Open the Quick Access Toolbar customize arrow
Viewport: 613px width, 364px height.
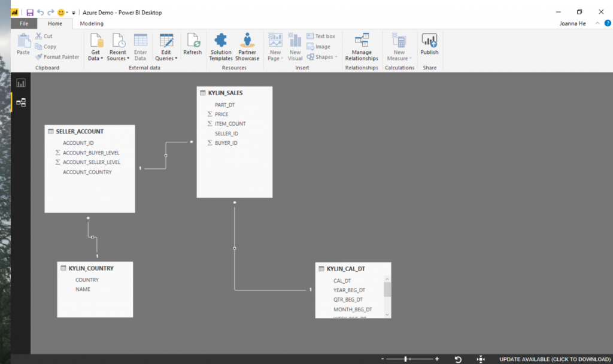(x=74, y=13)
